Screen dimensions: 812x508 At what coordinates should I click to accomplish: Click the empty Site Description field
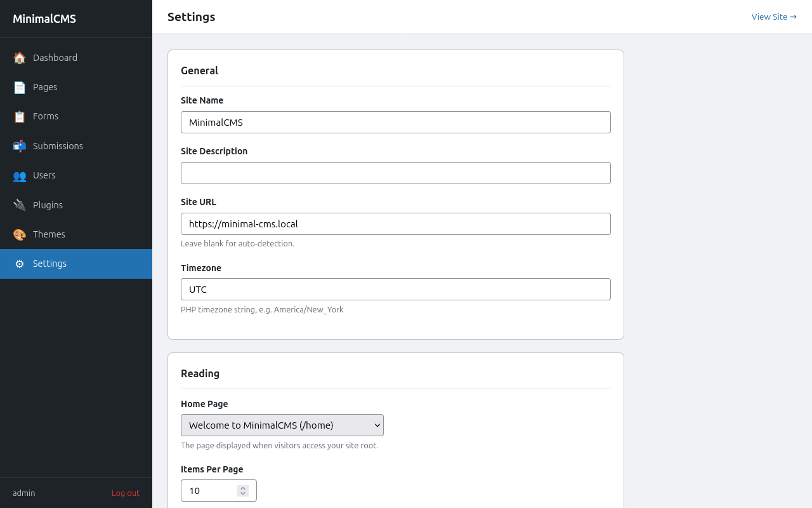(395, 173)
